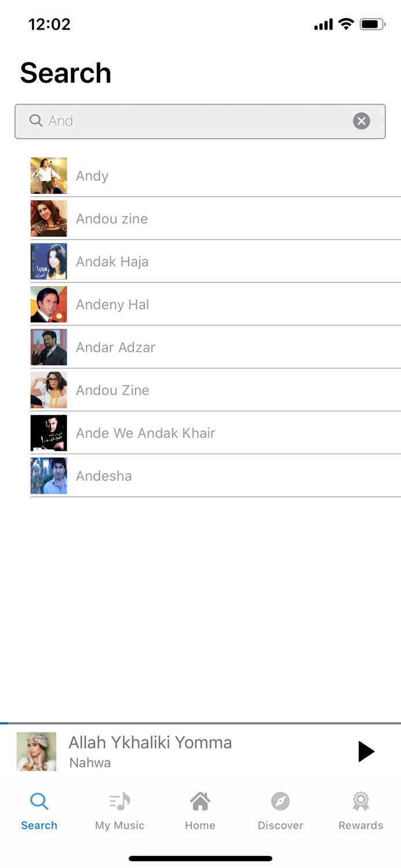Clear the search text with the X icon
401x868 pixels.
click(x=361, y=121)
